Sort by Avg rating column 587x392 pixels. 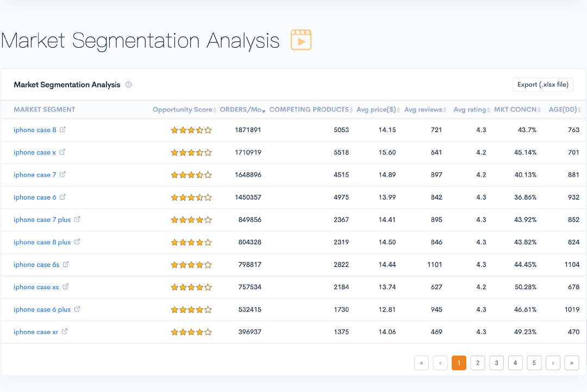click(472, 110)
